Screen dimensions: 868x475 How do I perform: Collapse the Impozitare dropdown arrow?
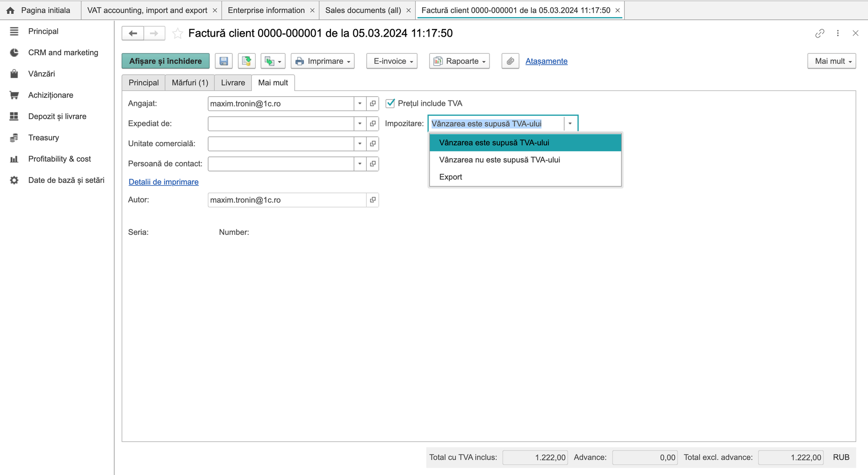tap(570, 123)
